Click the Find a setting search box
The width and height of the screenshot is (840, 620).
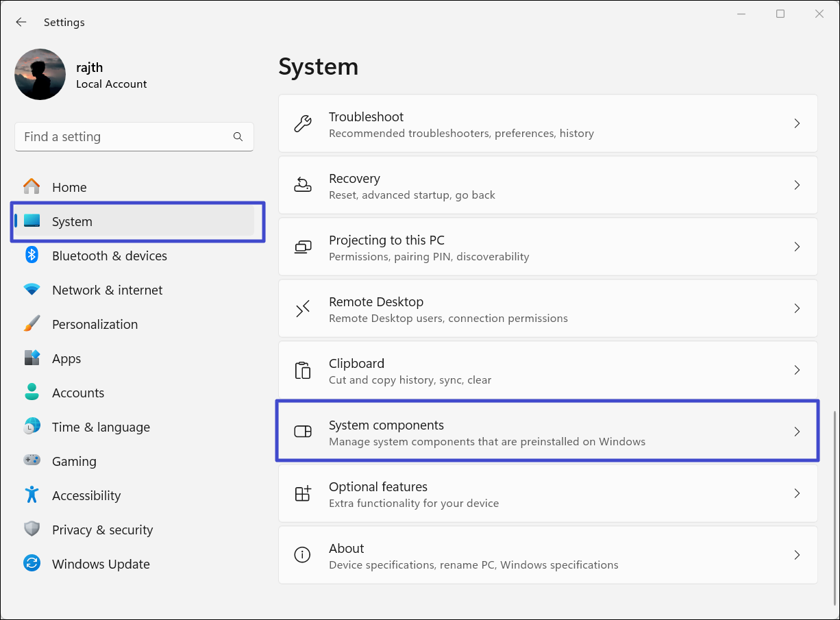pyautogui.click(x=123, y=137)
